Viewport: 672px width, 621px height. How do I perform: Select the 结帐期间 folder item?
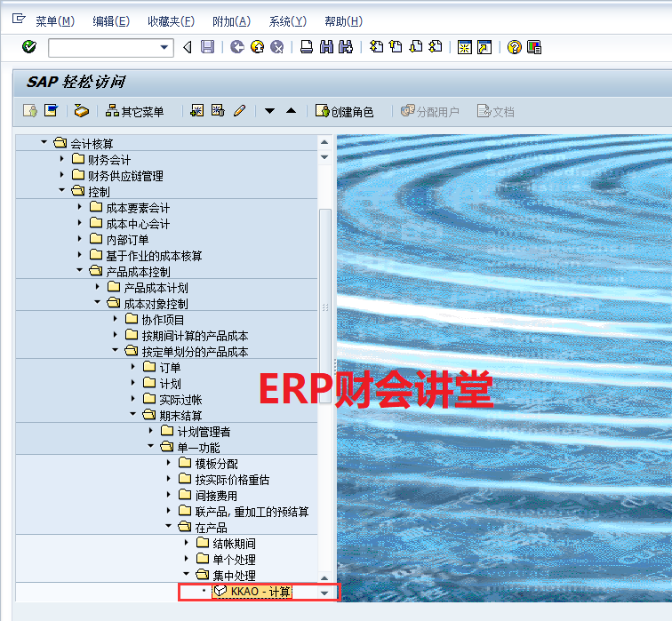click(235, 543)
